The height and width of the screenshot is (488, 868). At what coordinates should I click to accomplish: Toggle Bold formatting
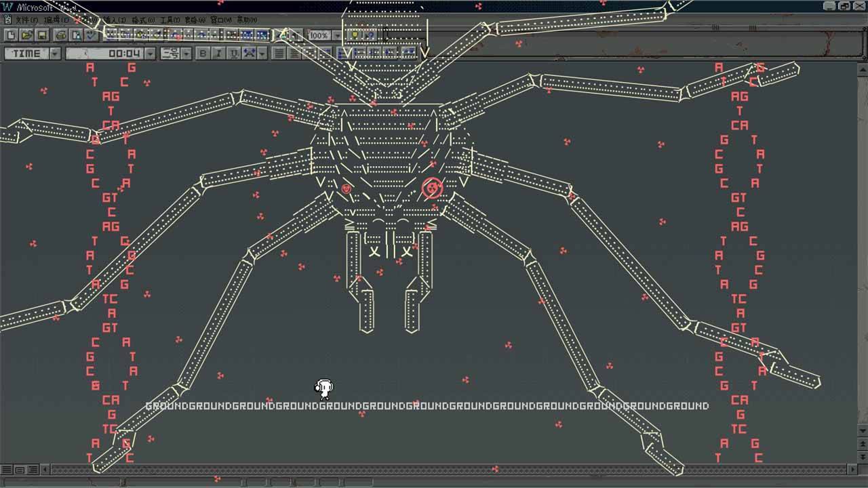pos(203,53)
